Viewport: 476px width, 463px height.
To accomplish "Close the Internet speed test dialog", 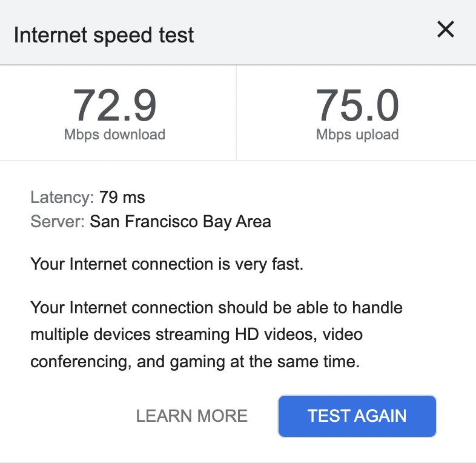I will pyautogui.click(x=446, y=30).
